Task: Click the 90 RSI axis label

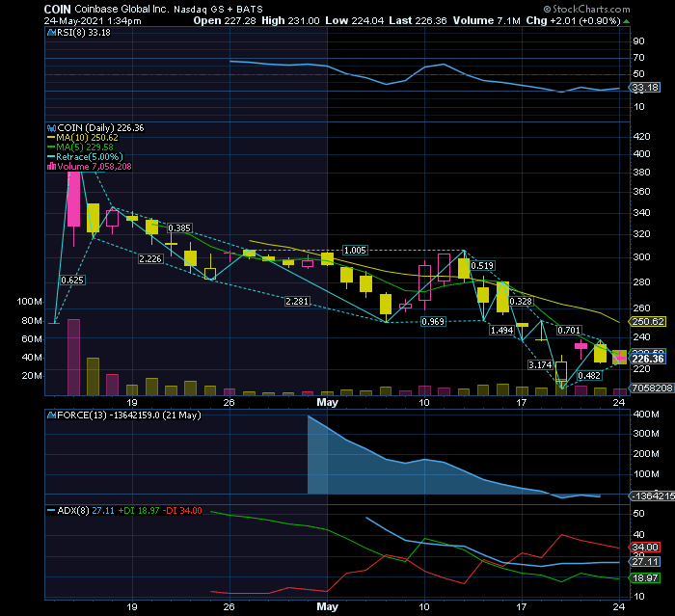Action: pos(638,41)
